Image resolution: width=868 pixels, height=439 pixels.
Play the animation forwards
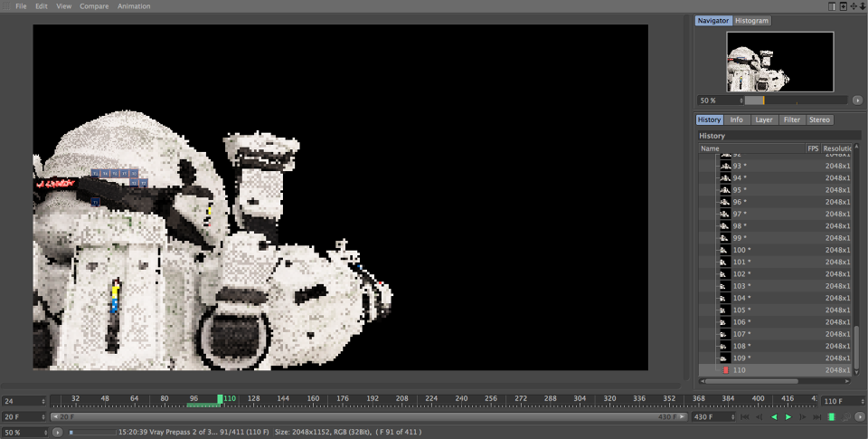pos(788,417)
